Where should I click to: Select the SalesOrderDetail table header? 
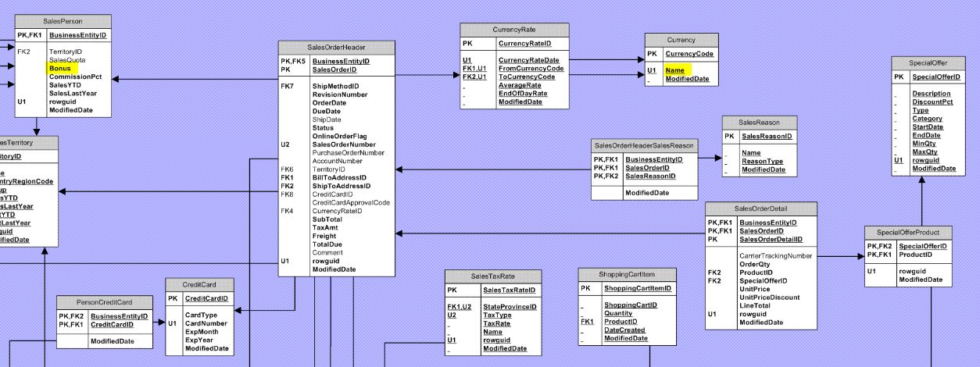click(760, 208)
